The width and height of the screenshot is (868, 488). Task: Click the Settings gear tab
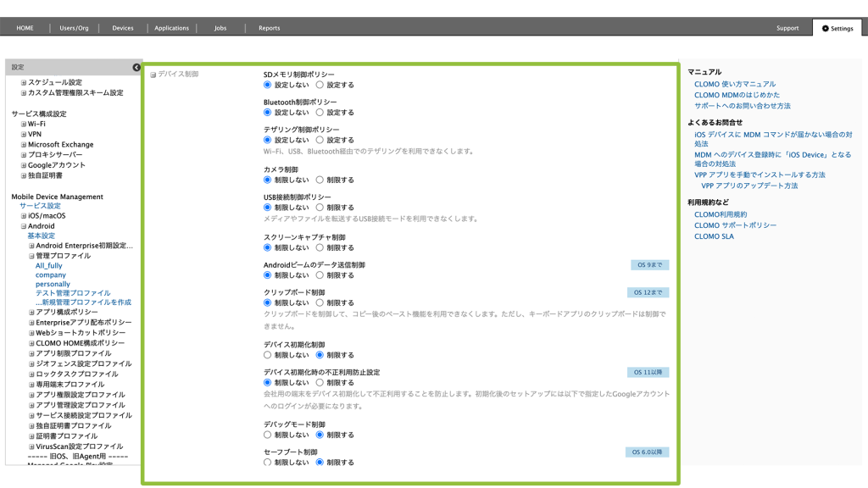[x=837, y=28]
